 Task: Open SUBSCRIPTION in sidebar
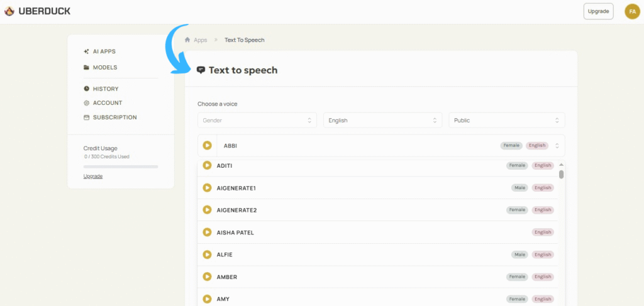tap(115, 117)
